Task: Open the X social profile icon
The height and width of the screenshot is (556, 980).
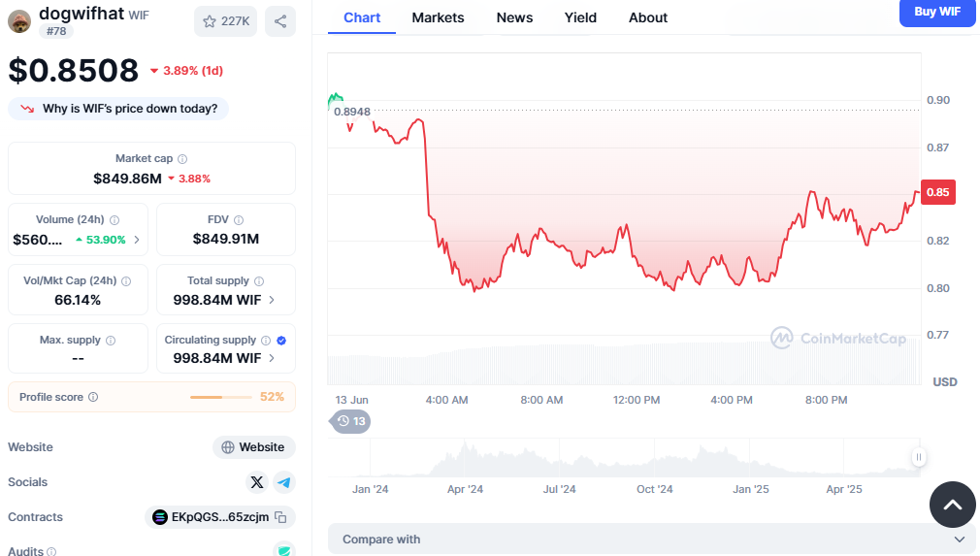Action: 257,482
